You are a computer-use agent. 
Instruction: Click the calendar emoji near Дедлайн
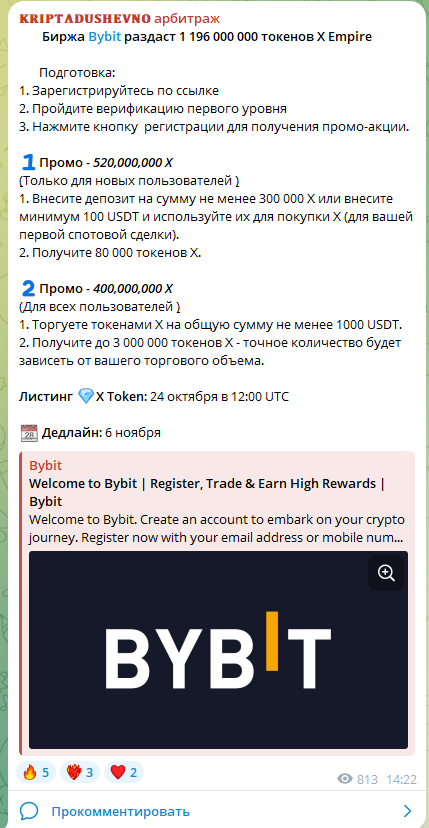(29, 432)
